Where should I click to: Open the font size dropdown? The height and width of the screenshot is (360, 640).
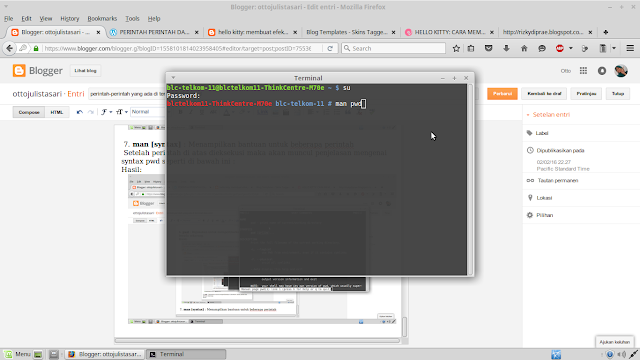(122, 112)
